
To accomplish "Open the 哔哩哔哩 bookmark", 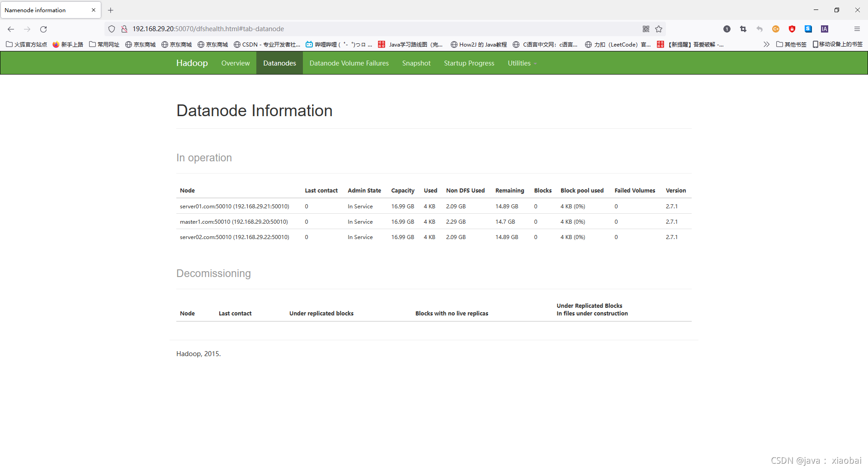I will (x=339, y=44).
